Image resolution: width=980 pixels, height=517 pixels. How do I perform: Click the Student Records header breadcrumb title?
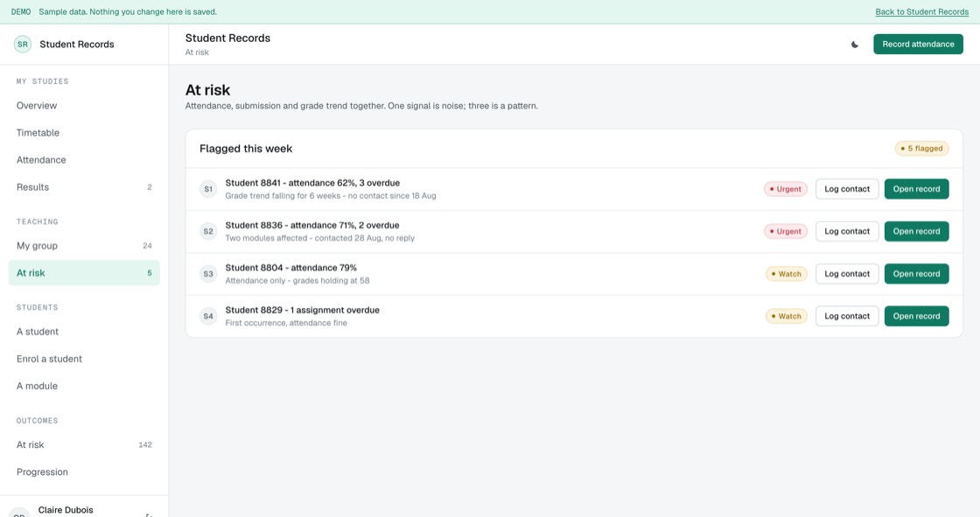227,38
